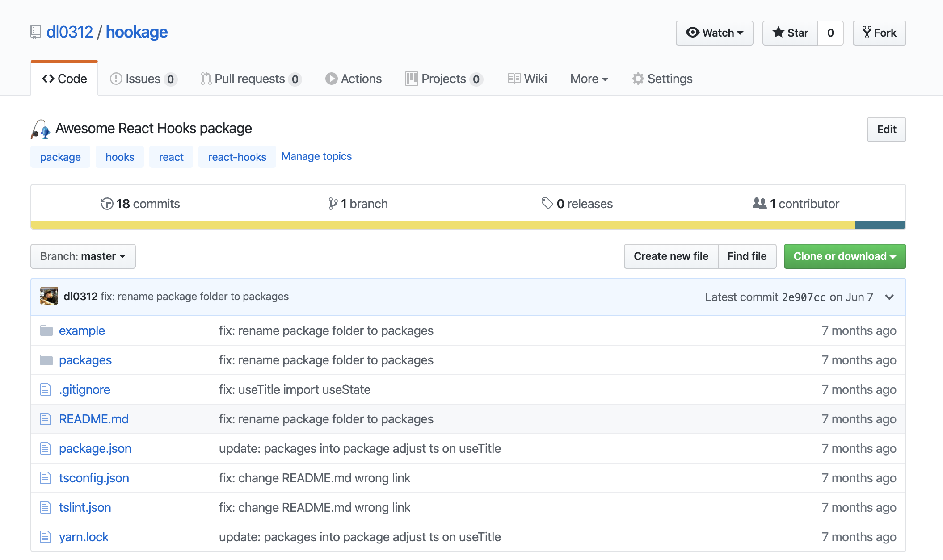Click the releases tag icon
The image size is (943, 560).
click(547, 204)
